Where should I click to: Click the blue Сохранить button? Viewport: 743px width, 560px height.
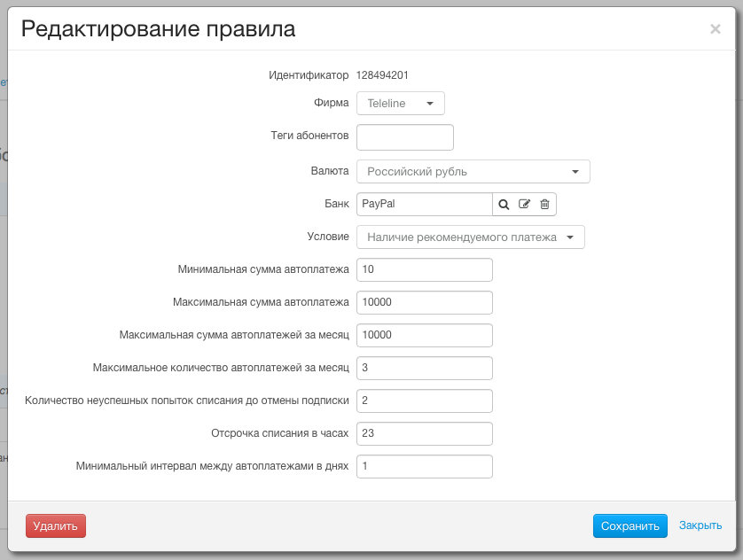click(630, 526)
